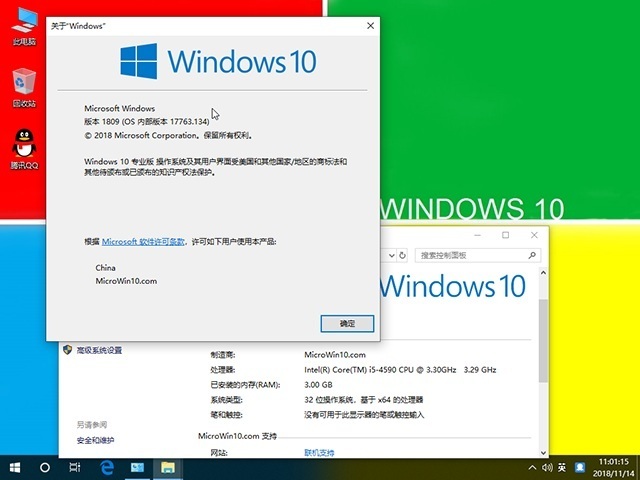
Task: Launch Microsoft Edge from the taskbar
Action: click(106, 467)
